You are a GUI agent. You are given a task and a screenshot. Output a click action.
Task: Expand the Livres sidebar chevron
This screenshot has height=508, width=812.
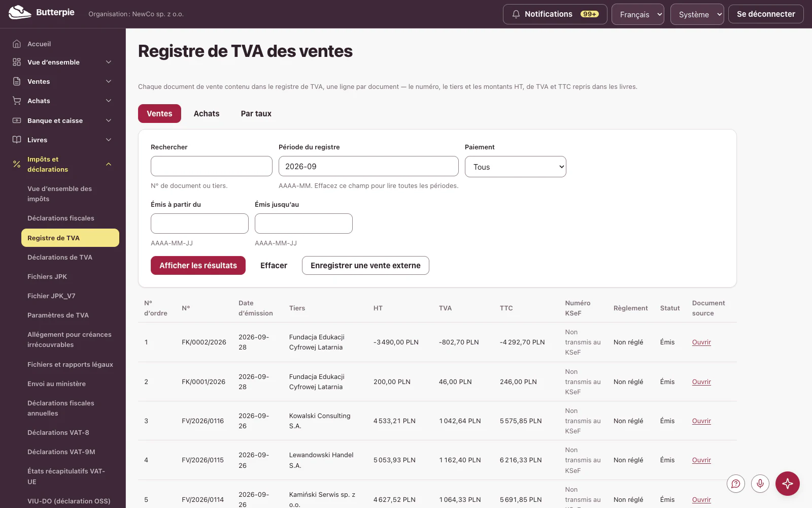(x=109, y=140)
